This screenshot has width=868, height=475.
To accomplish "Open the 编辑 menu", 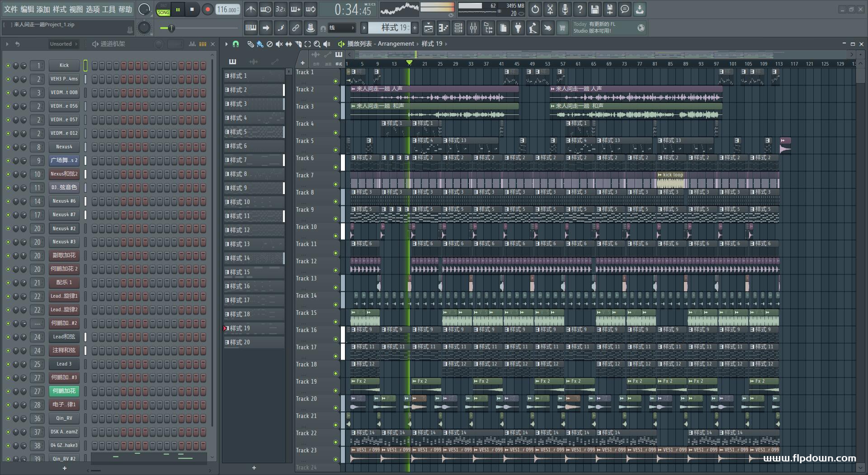I will pyautogui.click(x=27, y=9).
